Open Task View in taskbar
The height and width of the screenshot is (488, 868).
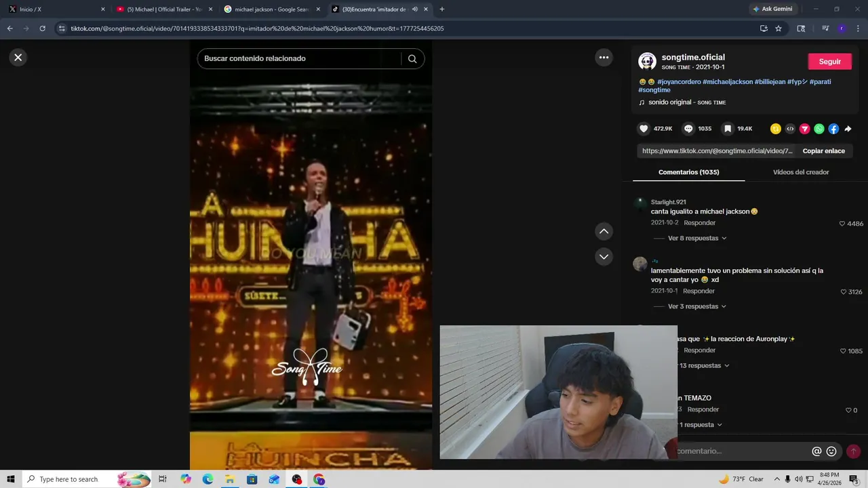pos(163,479)
